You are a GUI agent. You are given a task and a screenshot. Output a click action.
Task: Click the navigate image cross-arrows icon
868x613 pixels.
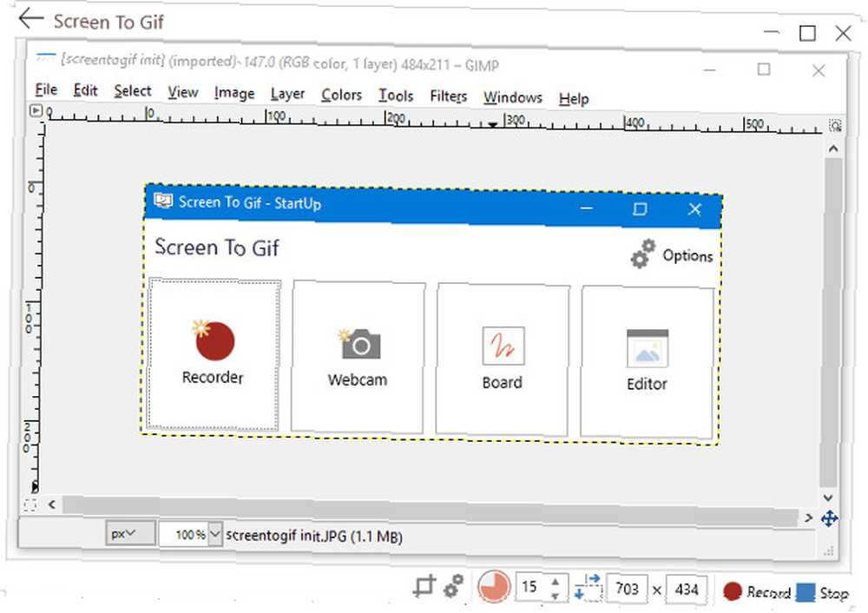[x=829, y=519]
